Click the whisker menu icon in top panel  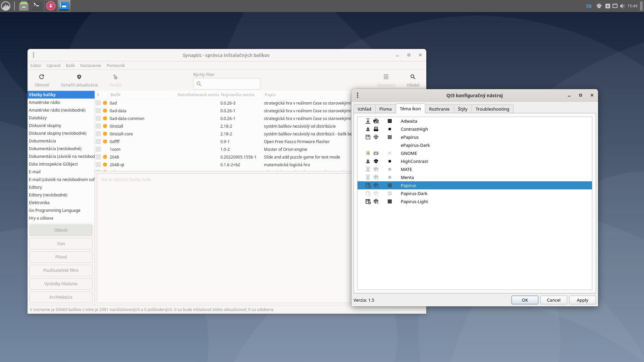(x=6, y=6)
